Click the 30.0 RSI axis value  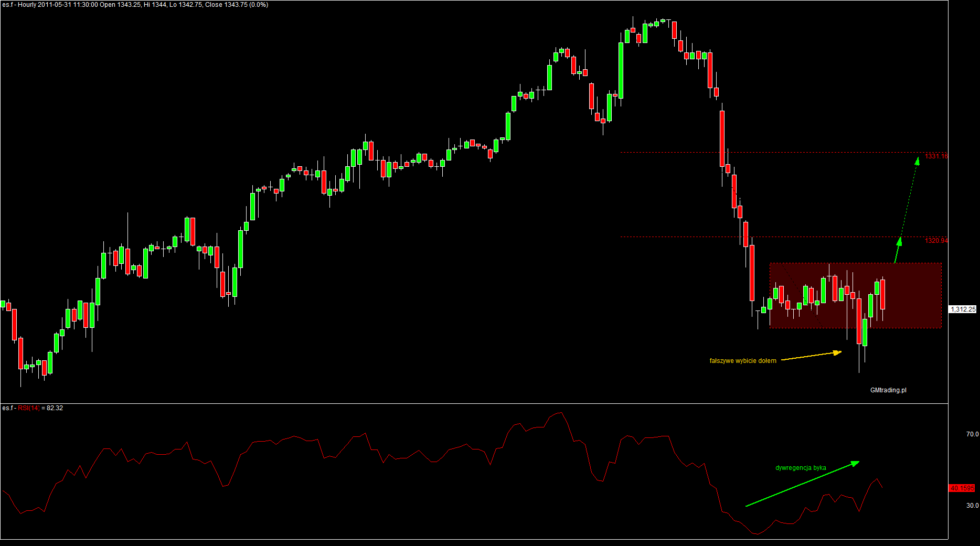(972, 506)
